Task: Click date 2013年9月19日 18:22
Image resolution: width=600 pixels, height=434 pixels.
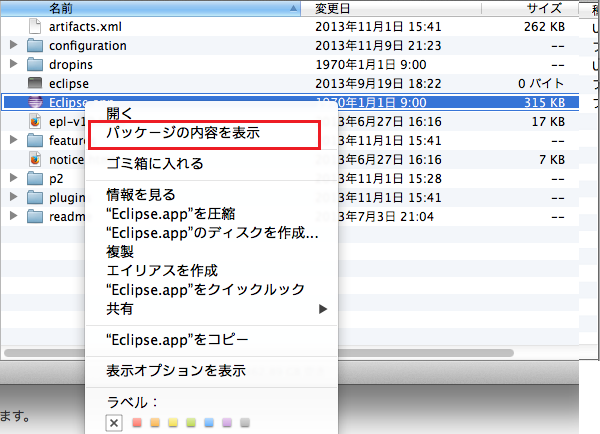Action: 378,83
